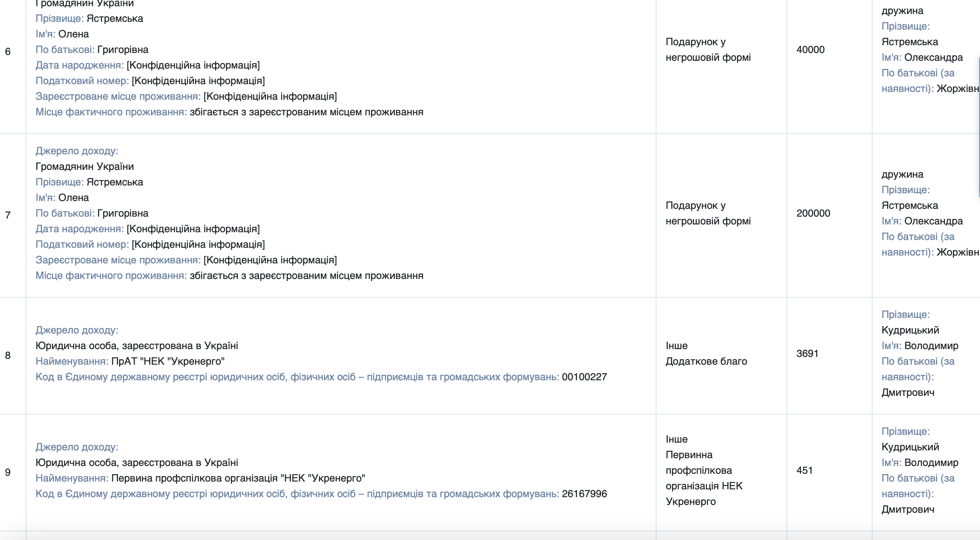Click registry code 00100227

(584, 377)
